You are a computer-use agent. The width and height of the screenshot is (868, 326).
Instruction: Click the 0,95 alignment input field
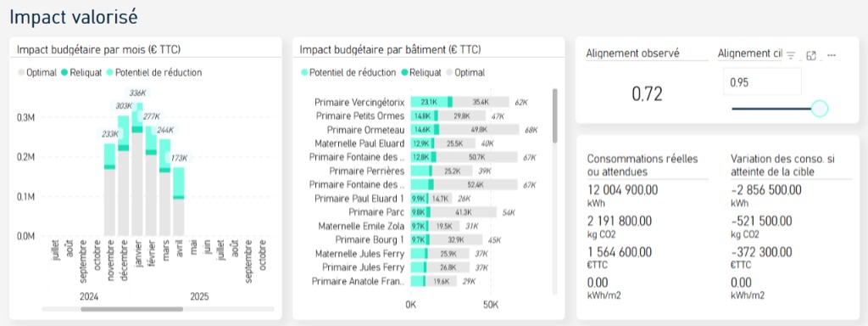[762, 82]
